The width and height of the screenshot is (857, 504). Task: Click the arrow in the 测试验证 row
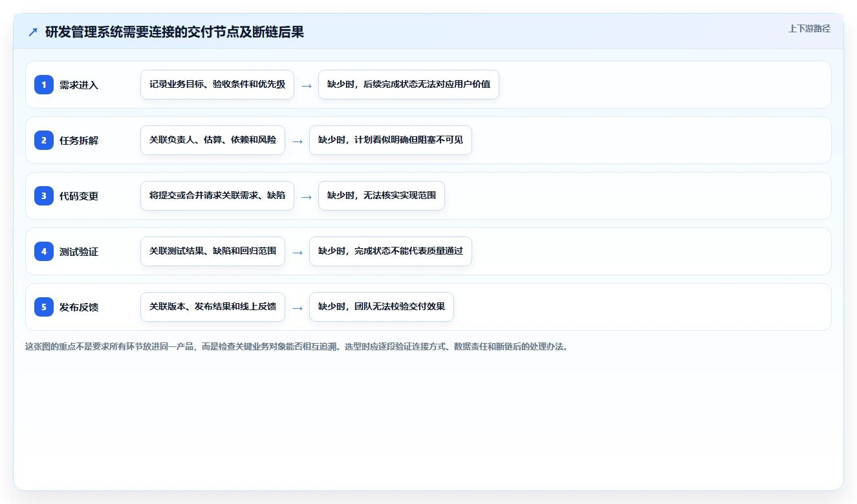[x=298, y=252]
